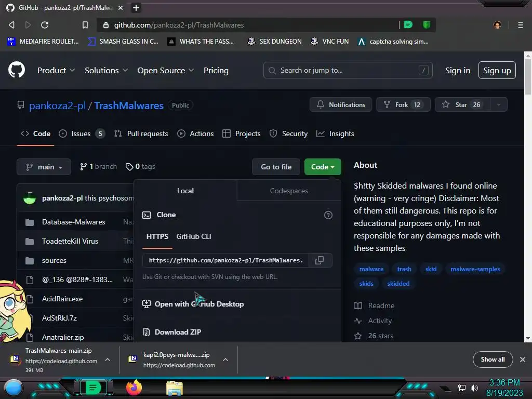Open the VNC FUN bookmark
The image size is (532, 399).
pyautogui.click(x=329, y=42)
